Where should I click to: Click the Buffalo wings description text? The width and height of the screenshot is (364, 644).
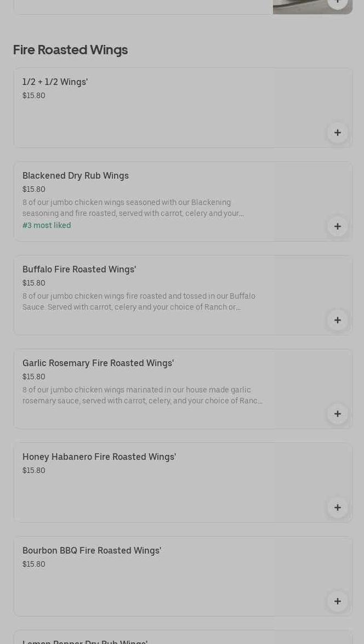coord(139,301)
